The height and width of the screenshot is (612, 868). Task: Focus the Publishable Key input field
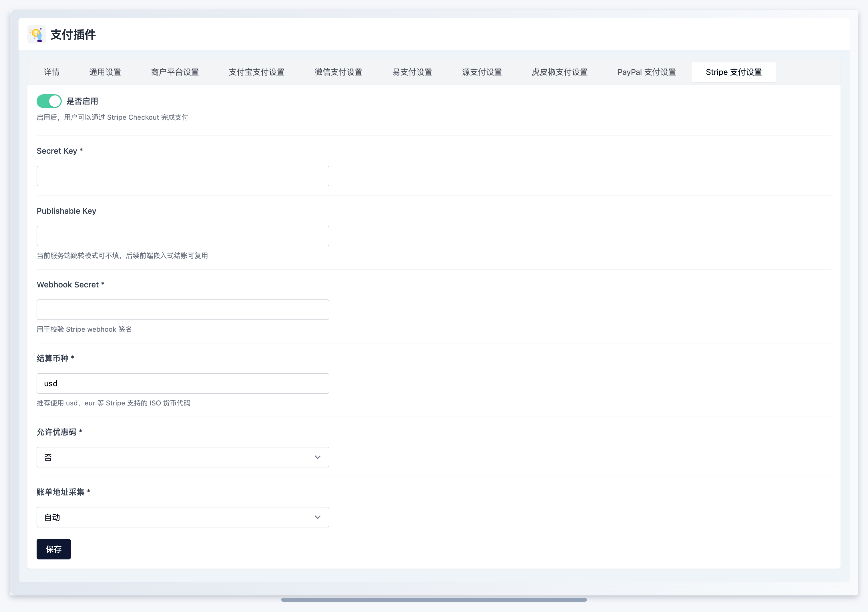[x=183, y=236]
